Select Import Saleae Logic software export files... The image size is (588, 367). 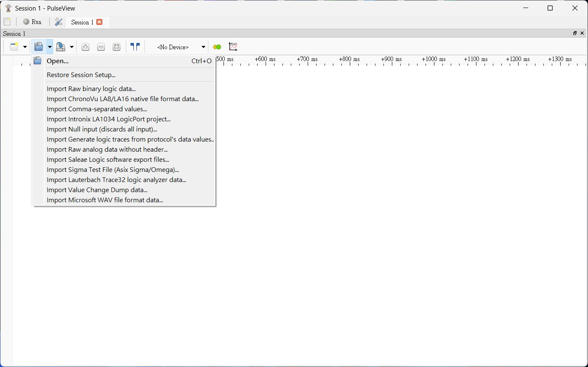[124, 160]
